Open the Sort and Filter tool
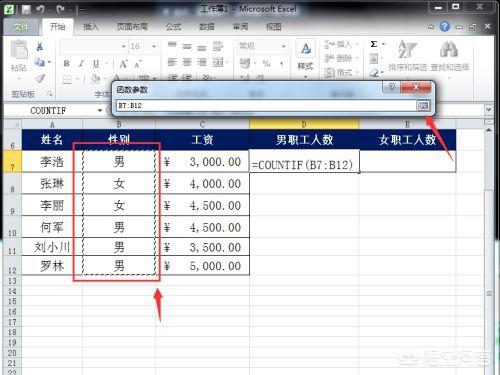The width and height of the screenshot is (500, 375). coord(407,56)
